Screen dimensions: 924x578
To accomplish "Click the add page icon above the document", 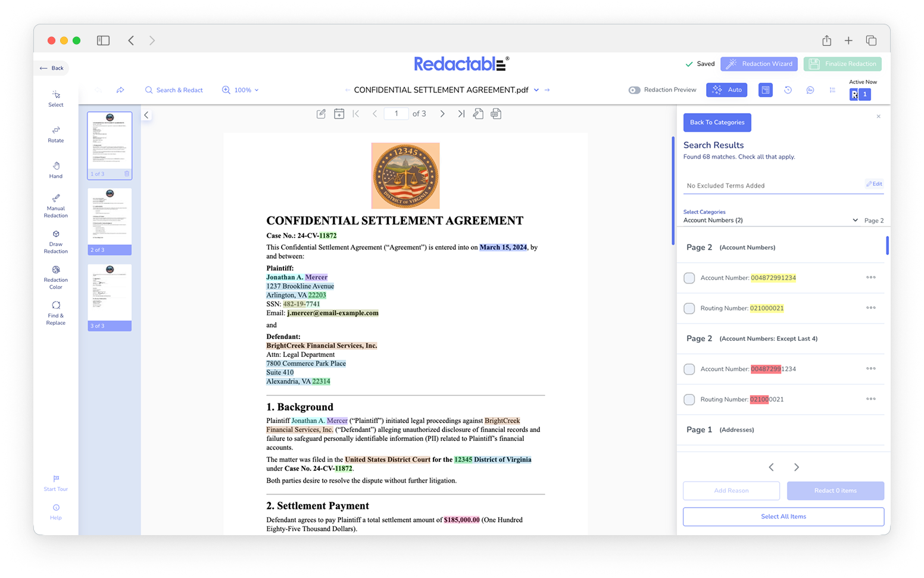I will [339, 114].
